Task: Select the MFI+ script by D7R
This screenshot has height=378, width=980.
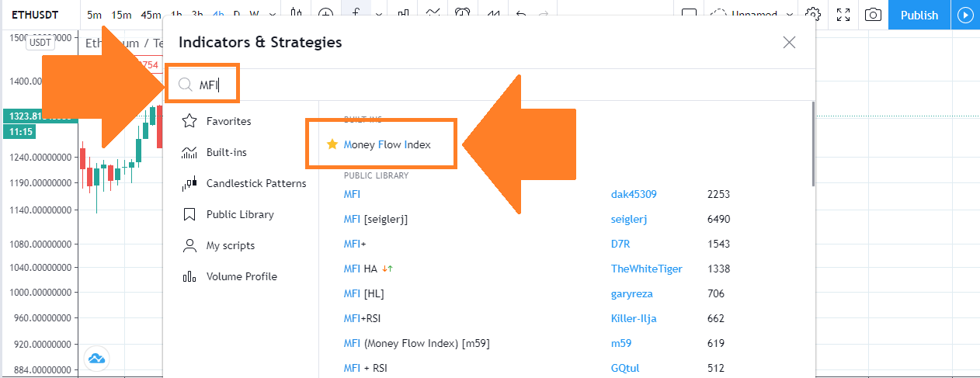Action: click(355, 244)
